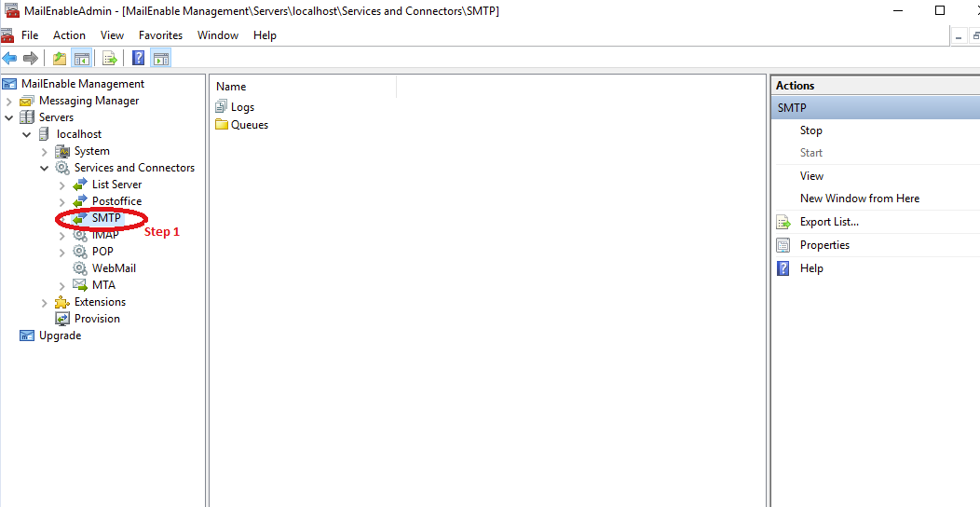This screenshot has width=980, height=507.
Task: Expand the POP node
Action: (x=61, y=253)
